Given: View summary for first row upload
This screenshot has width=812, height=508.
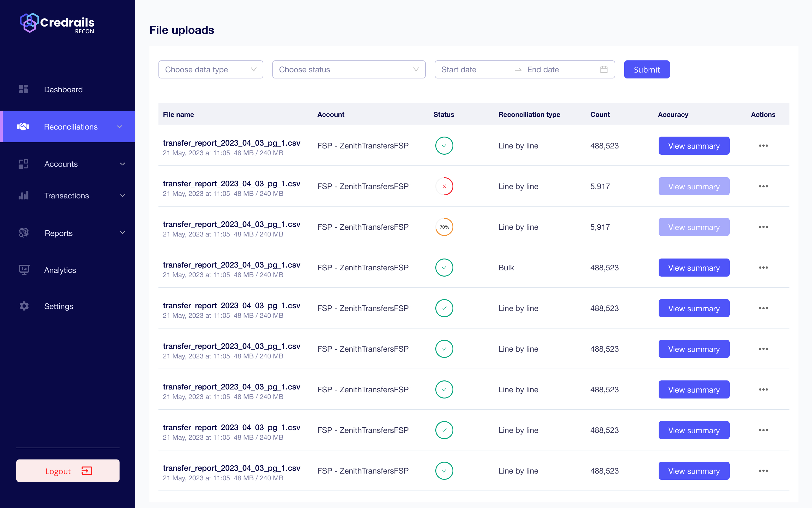Looking at the screenshot, I should point(694,145).
